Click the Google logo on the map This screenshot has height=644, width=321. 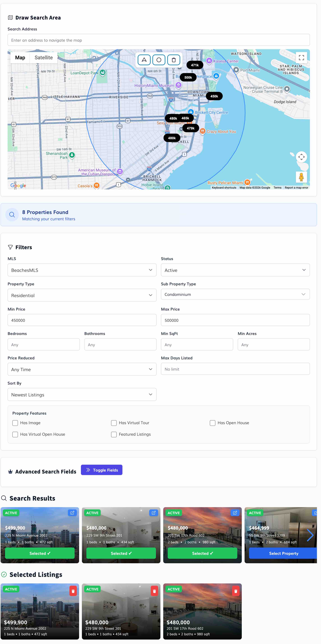point(18,186)
